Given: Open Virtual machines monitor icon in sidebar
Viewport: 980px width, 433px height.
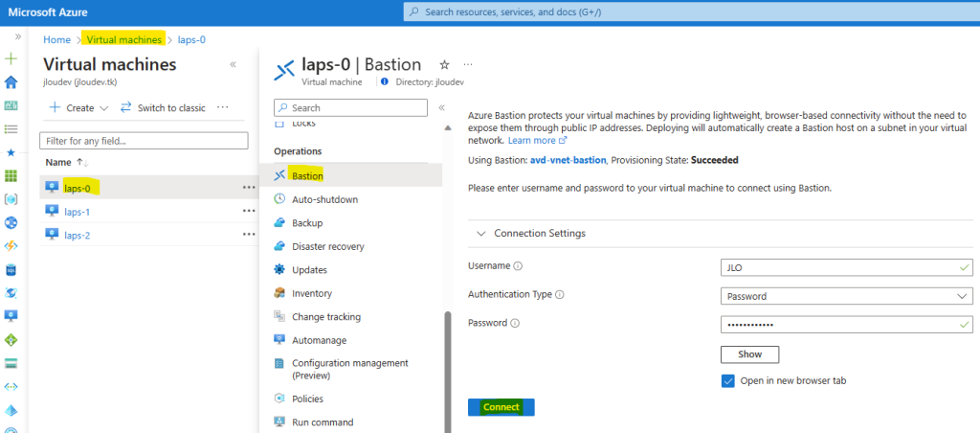Looking at the screenshot, I should tap(11, 316).
